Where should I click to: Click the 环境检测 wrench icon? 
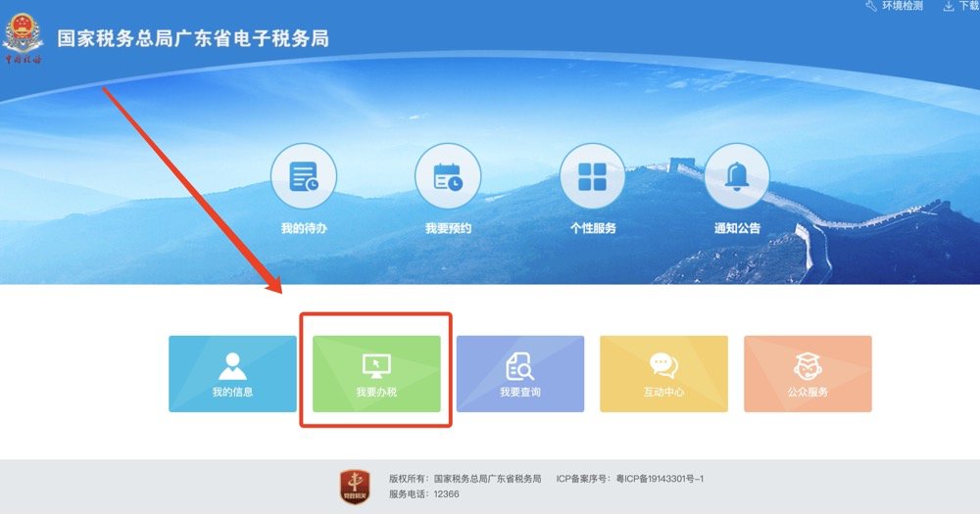[x=871, y=6]
